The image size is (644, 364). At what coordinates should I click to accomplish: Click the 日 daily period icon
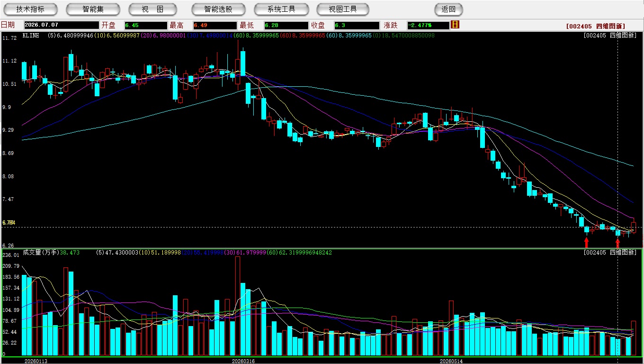click(455, 25)
